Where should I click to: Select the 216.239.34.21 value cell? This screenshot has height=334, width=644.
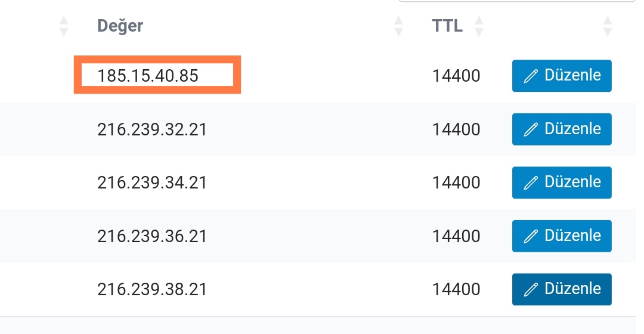[x=152, y=183]
